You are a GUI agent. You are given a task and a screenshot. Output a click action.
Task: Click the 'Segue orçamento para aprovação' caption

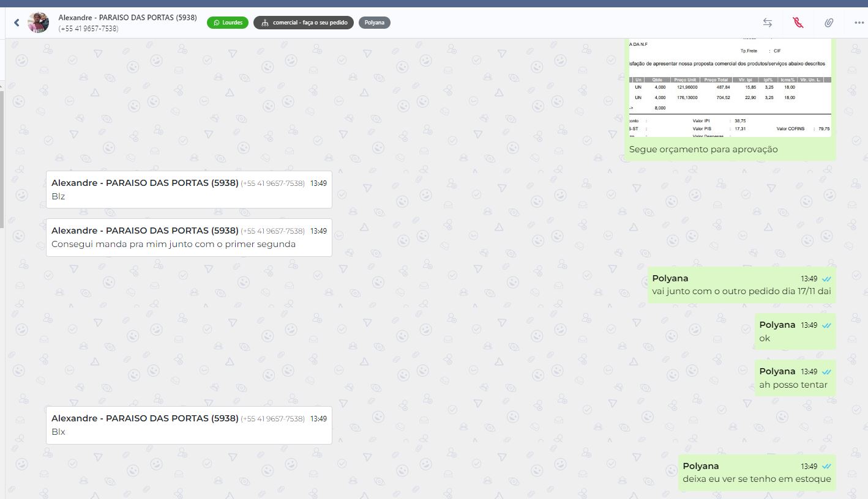click(703, 149)
